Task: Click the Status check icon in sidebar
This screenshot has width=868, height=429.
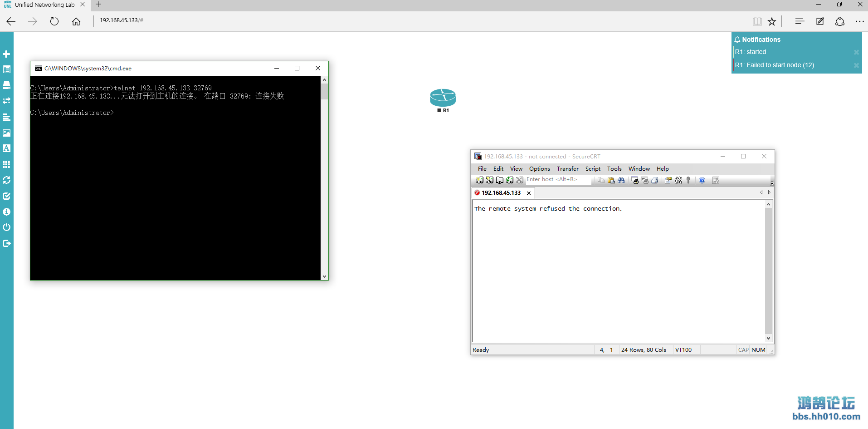Action: (x=6, y=196)
